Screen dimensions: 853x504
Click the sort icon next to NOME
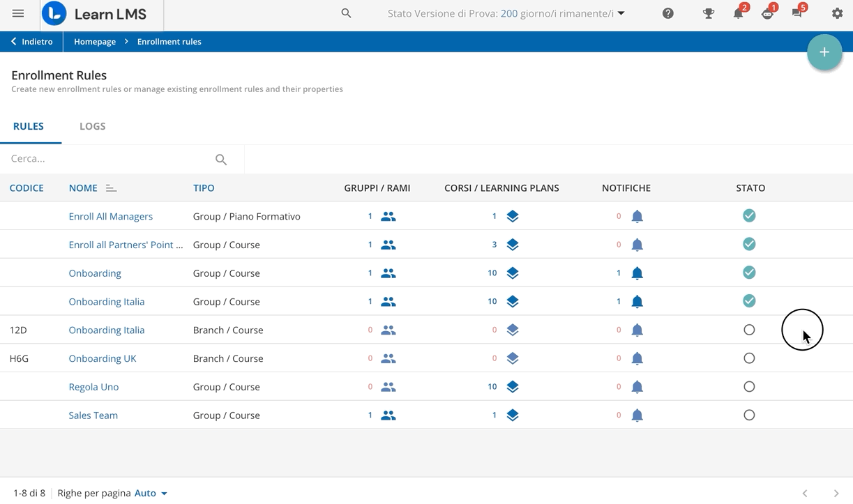[111, 188]
